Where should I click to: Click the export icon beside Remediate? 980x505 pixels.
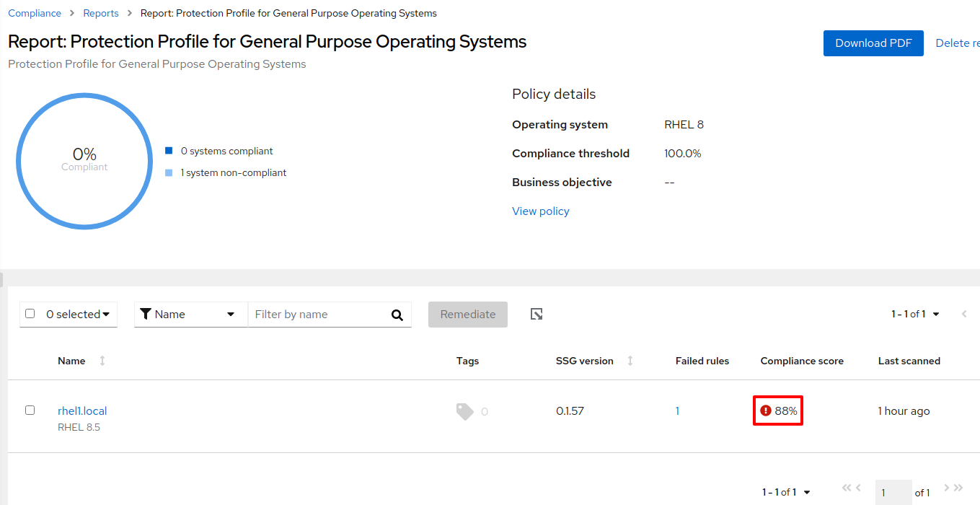point(536,314)
